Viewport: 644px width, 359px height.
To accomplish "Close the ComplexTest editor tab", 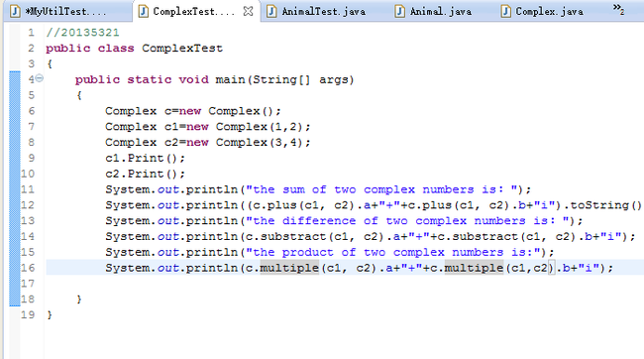I will click(x=248, y=11).
